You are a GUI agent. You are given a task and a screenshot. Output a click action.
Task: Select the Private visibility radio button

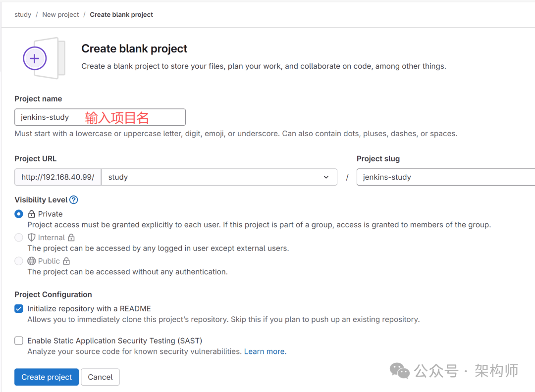coord(19,214)
